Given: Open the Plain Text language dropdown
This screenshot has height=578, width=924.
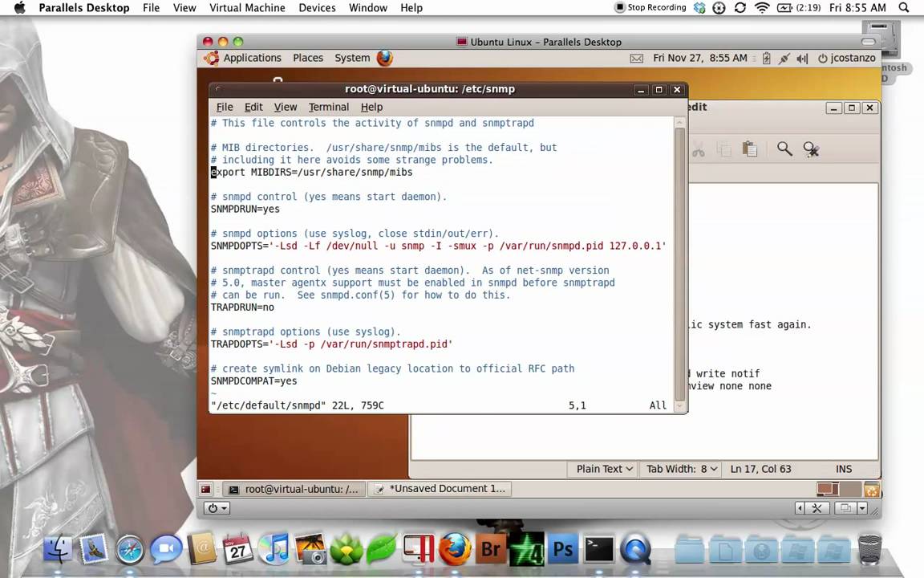Looking at the screenshot, I should click(x=604, y=469).
